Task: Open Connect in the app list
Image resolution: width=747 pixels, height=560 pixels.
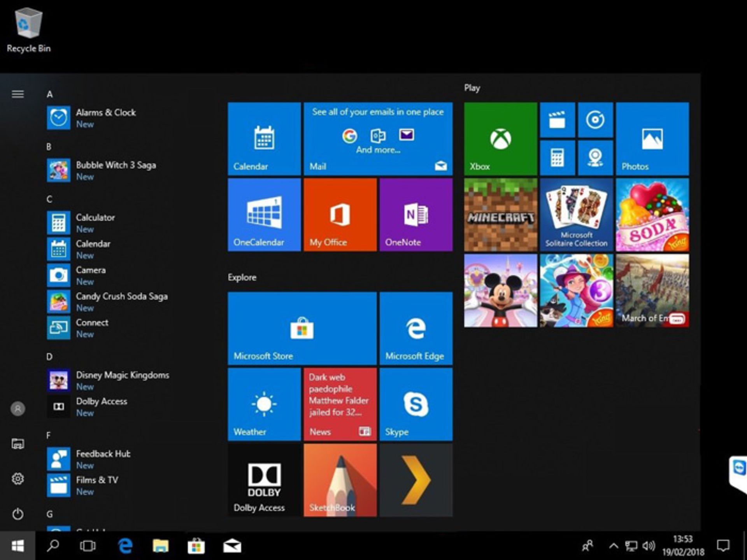Action: 128,328
